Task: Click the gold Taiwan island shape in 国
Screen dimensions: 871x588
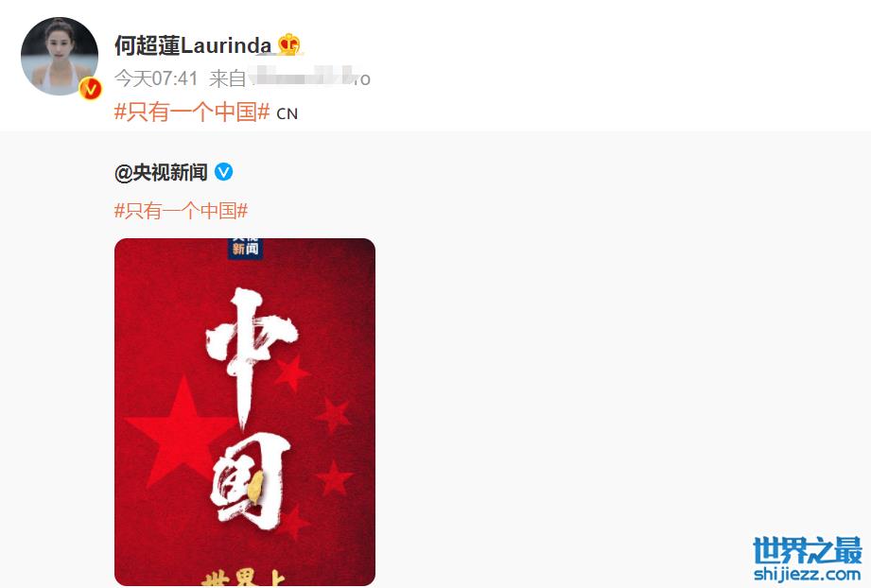Action: point(255,487)
